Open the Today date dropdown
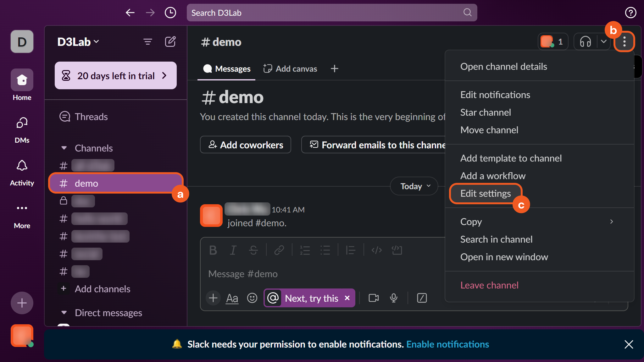 [x=414, y=186]
